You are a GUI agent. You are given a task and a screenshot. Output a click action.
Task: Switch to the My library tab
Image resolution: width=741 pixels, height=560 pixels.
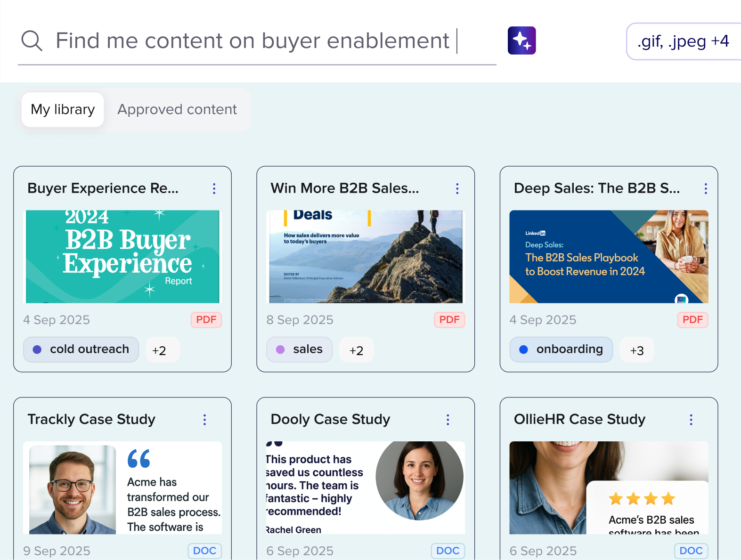[x=63, y=110]
